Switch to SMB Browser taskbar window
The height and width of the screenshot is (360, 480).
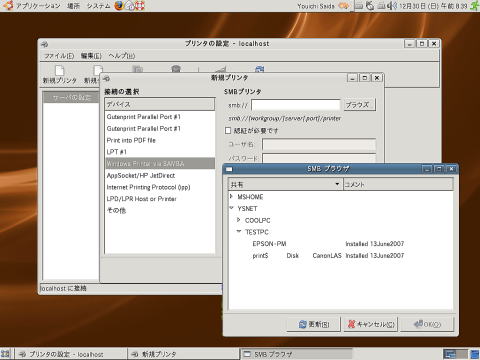[x=296, y=354]
